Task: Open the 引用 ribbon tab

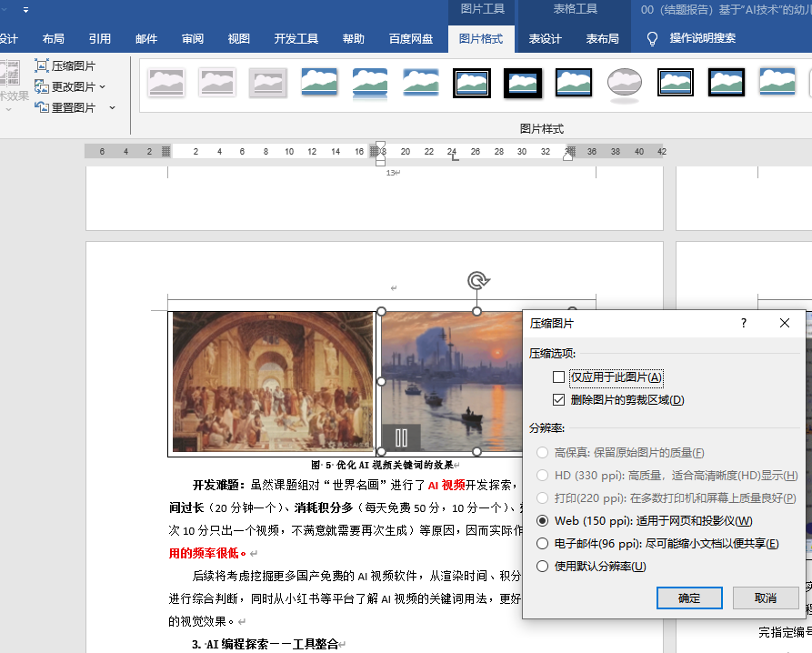Action: (x=99, y=39)
